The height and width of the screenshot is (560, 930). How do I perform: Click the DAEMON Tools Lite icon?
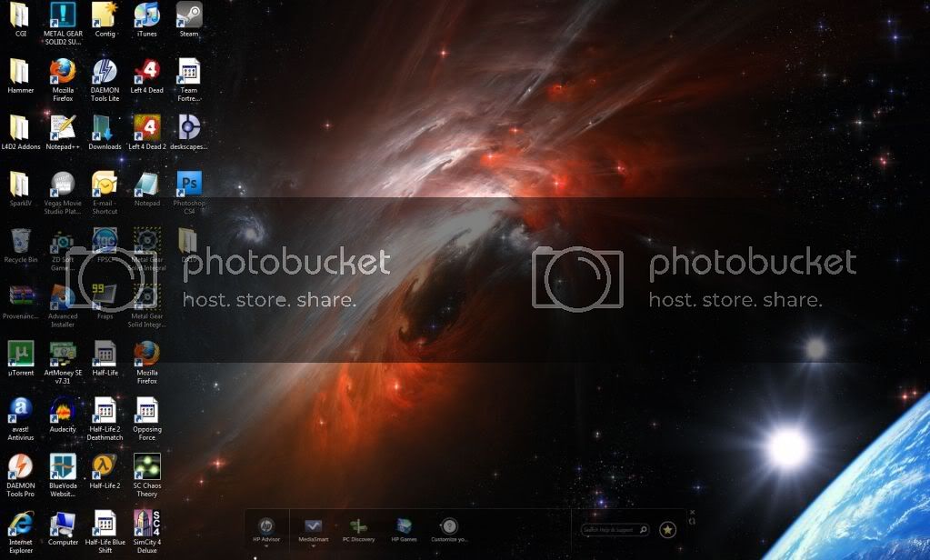[105, 71]
